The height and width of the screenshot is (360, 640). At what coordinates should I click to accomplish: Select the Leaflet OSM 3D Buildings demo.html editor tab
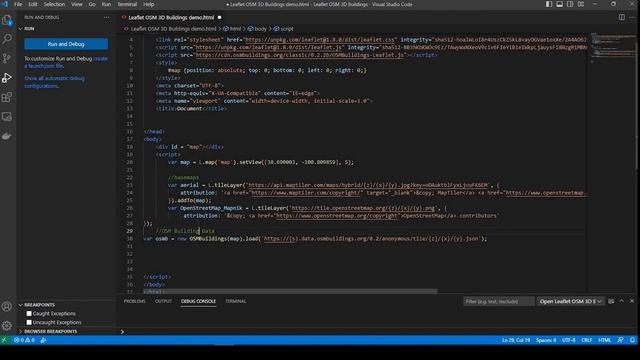tap(171, 17)
